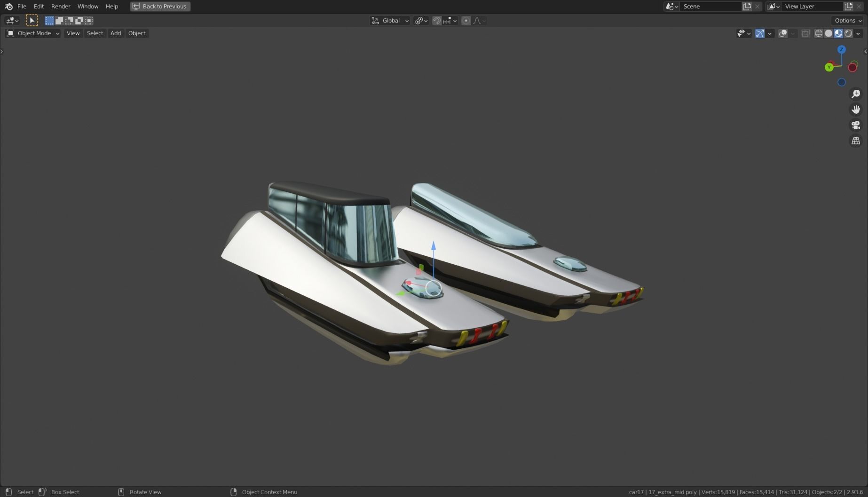Open the viewport View menu

tap(73, 33)
